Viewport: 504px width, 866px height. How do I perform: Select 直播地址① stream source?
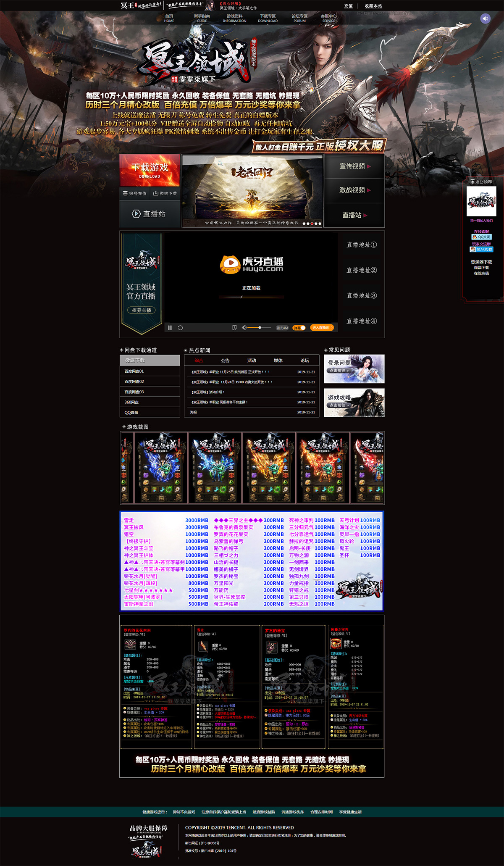click(362, 245)
